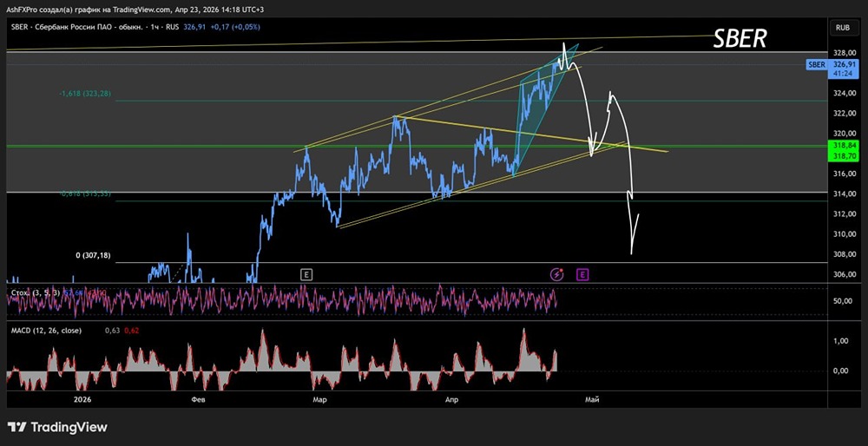Click the 328,00 price scale label

click(x=843, y=53)
